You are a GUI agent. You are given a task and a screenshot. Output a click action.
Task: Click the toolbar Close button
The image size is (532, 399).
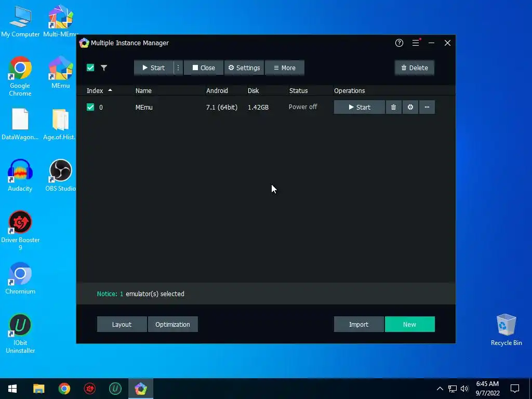tap(204, 68)
